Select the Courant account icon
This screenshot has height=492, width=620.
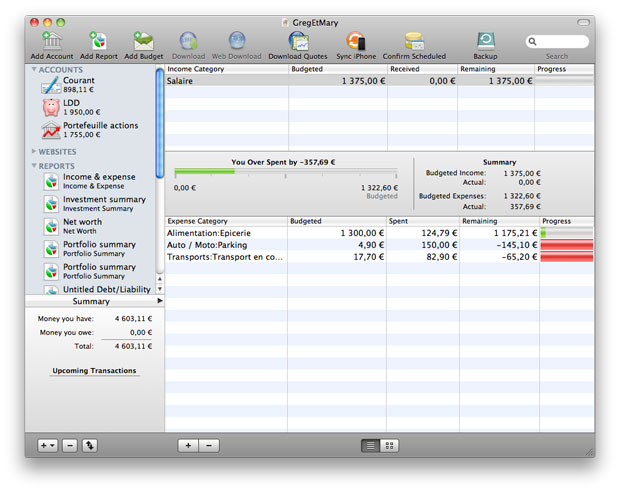[51, 85]
